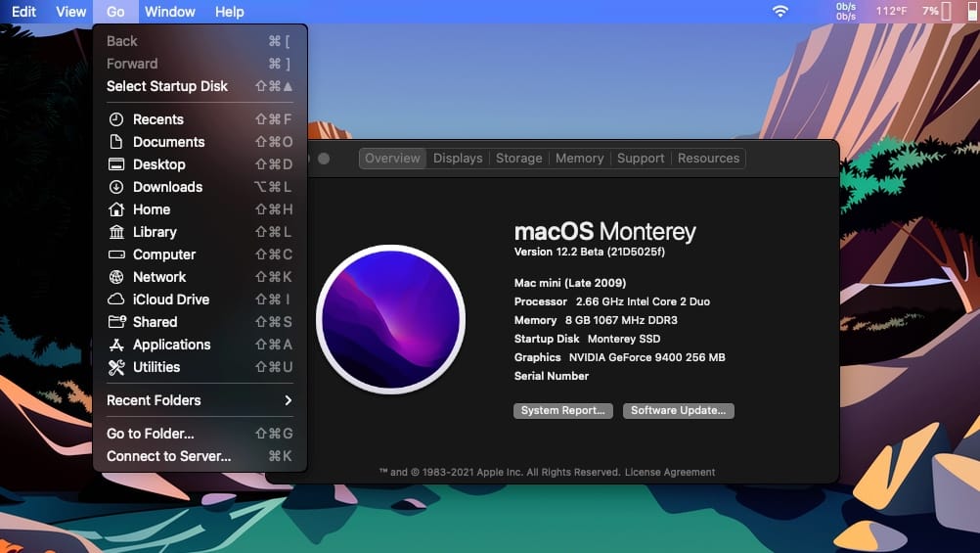The height and width of the screenshot is (553, 980).
Task: Open the Edit menu in menu bar
Action: (x=23, y=12)
